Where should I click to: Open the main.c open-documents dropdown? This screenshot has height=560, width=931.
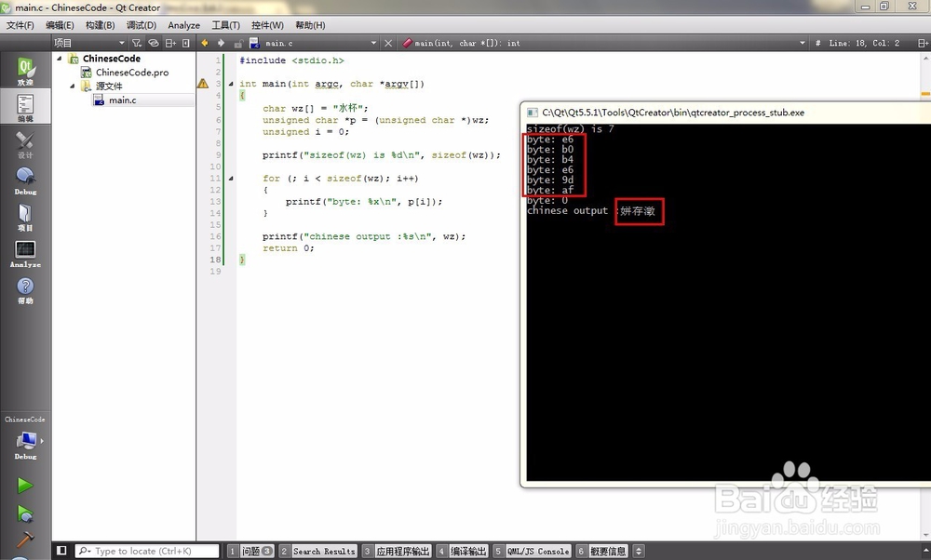(373, 43)
